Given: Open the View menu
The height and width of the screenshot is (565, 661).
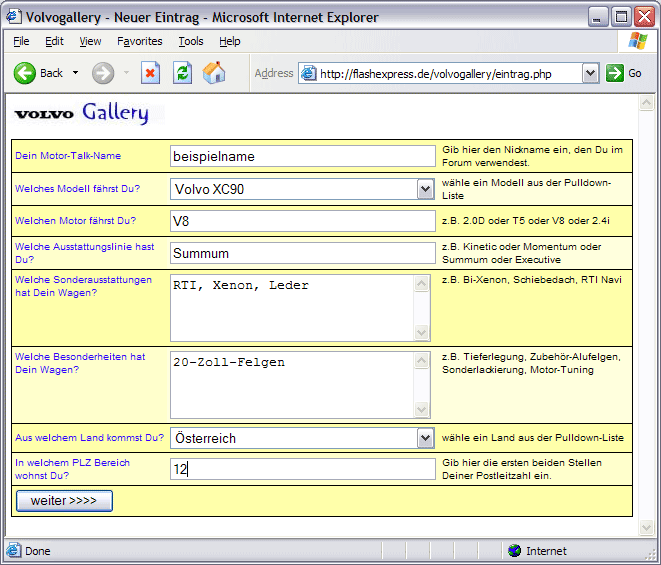Looking at the screenshot, I should (x=90, y=41).
